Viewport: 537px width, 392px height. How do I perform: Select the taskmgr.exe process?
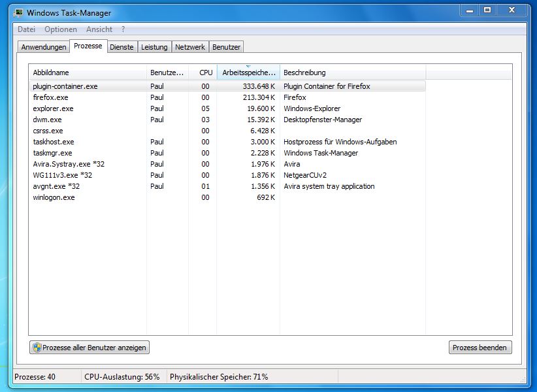(227, 153)
